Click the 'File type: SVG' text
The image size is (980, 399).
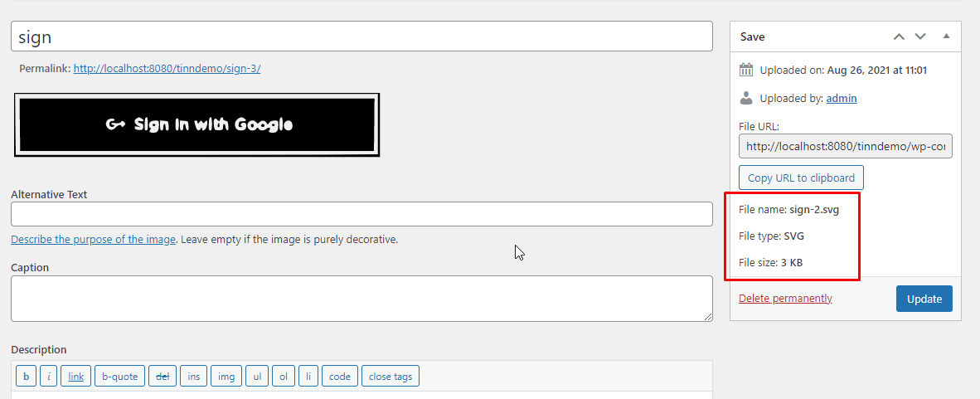pyautogui.click(x=773, y=236)
